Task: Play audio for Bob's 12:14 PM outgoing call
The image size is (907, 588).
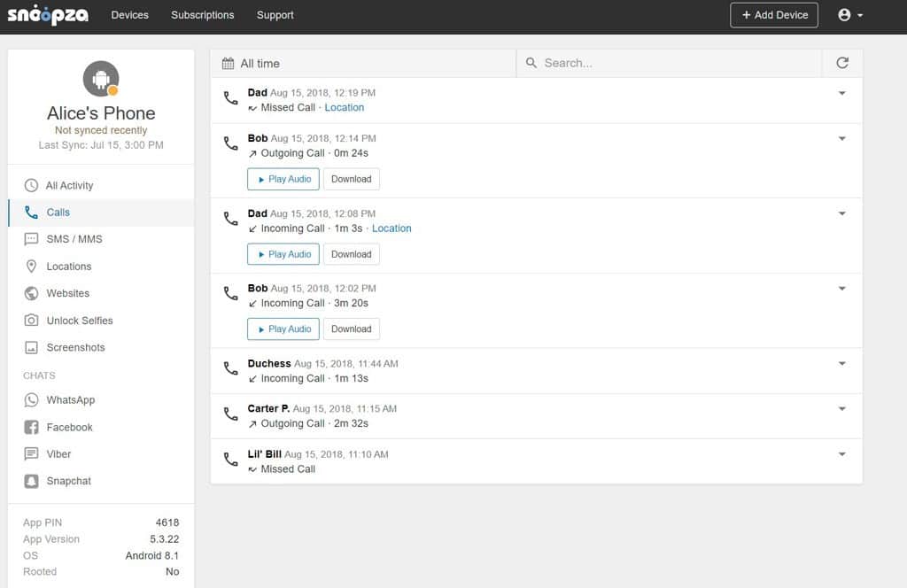Action: [283, 179]
